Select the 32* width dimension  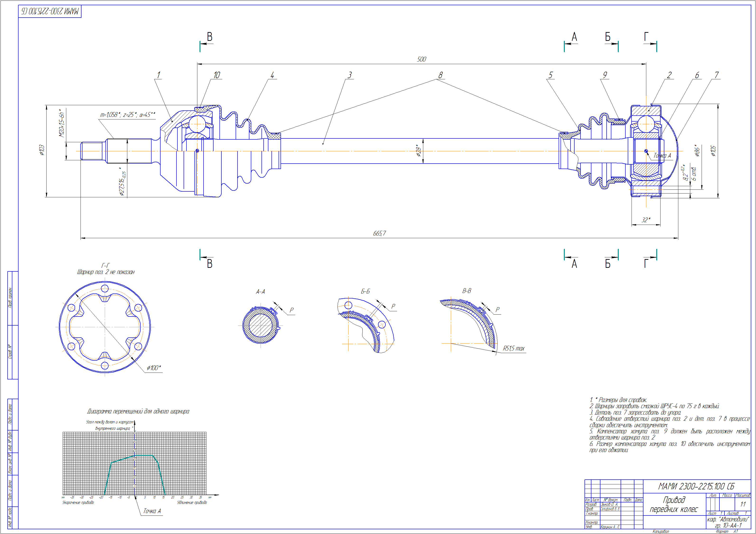(646, 220)
